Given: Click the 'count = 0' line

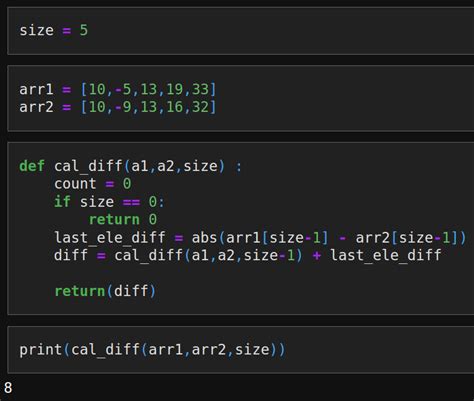Looking at the screenshot, I should click(93, 184).
